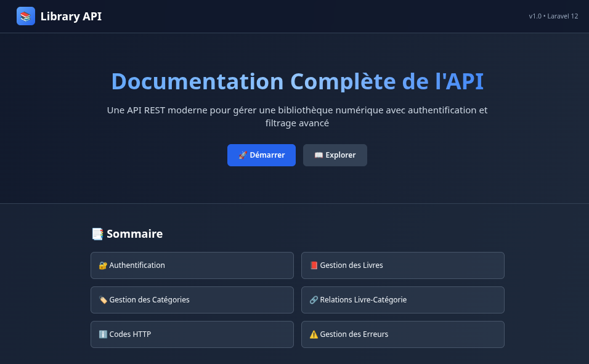This screenshot has width=589, height=364.
Task: Select the red book icon for Gestion des Livres
Action: click(314, 265)
